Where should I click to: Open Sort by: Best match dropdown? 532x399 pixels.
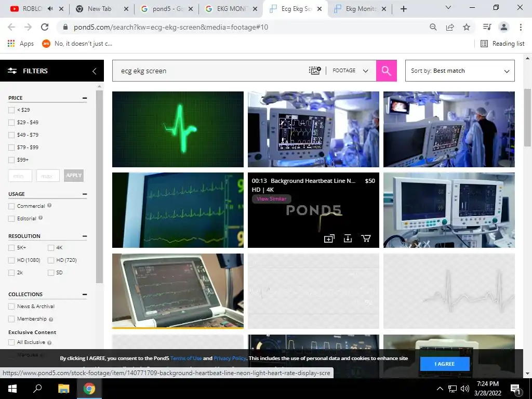(x=460, y=71)
